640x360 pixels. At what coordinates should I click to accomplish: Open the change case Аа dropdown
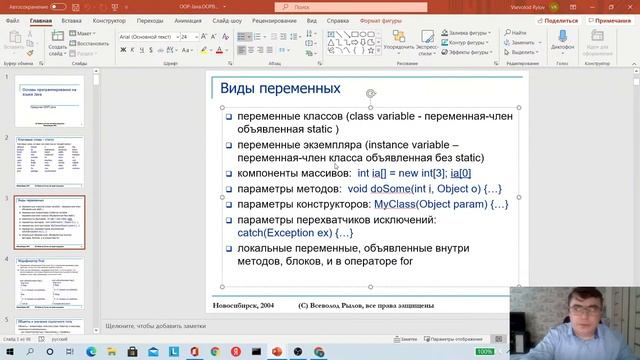[187, 50]
